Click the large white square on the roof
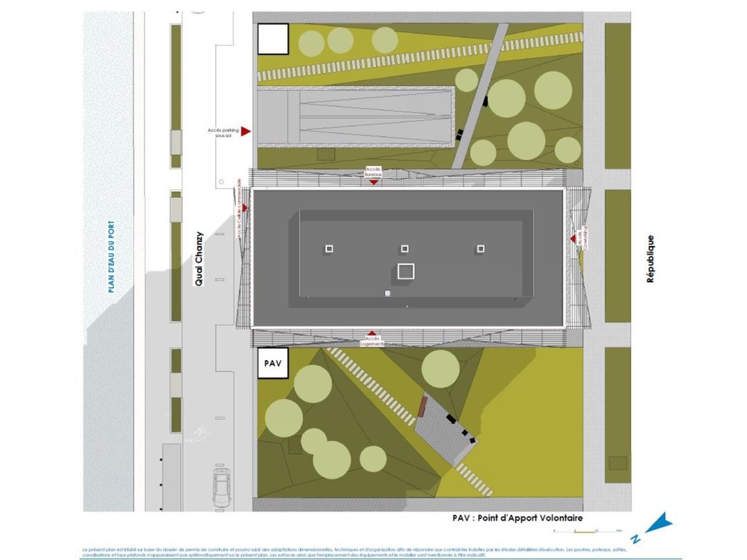Image resolution: width=747 pixels, height=560 pixels. (406, 271)
